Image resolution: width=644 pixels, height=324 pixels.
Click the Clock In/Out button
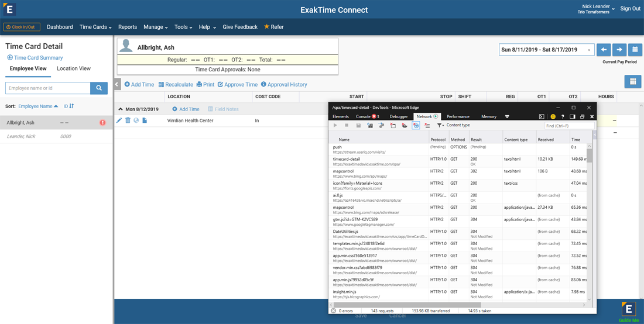coord(22,27)
